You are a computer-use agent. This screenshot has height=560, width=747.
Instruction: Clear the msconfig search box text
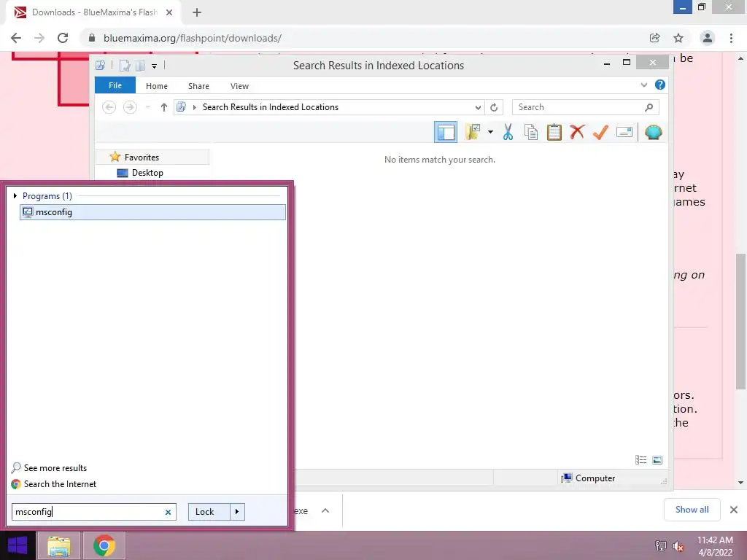click(x=168, y=513)
